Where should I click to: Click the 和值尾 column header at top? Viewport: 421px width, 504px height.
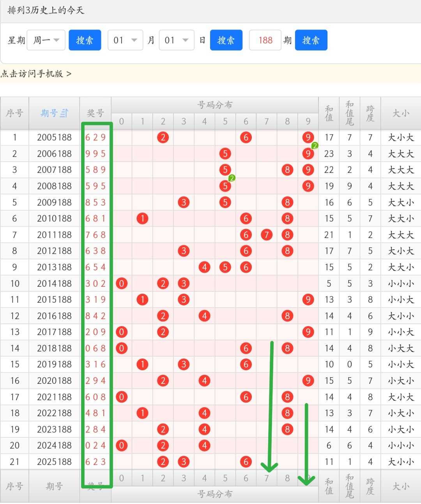pos(350,113)
